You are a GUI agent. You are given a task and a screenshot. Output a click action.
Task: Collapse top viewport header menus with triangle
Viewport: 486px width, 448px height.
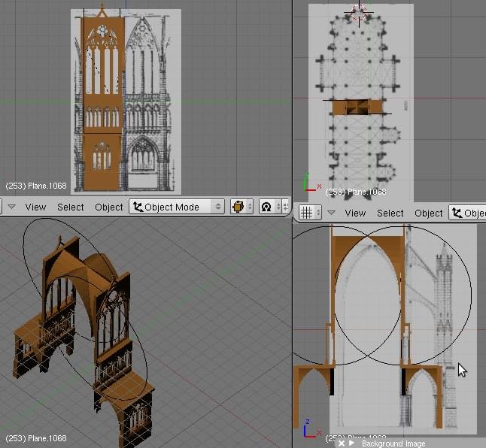[x=331, y=213]
